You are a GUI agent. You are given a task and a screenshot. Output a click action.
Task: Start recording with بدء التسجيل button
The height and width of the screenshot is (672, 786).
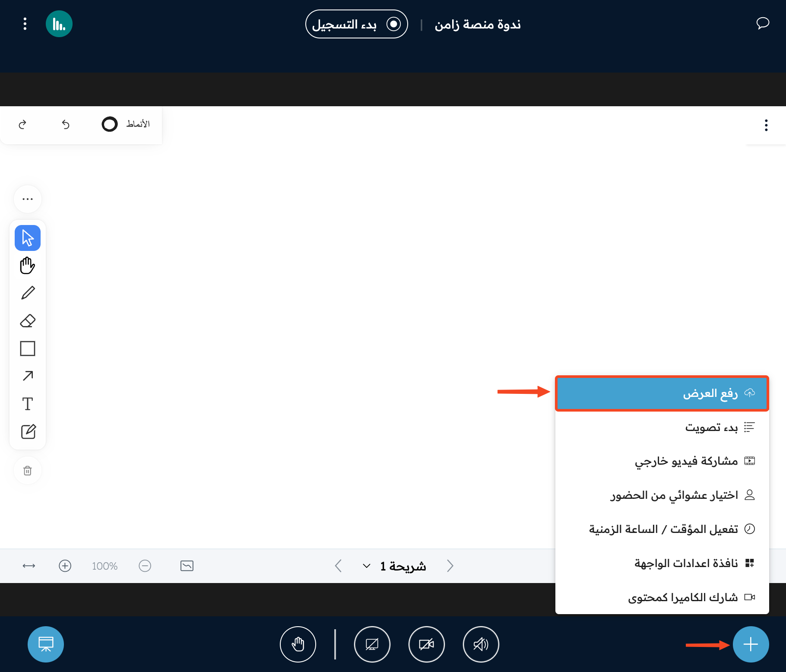tap(357, 24)
